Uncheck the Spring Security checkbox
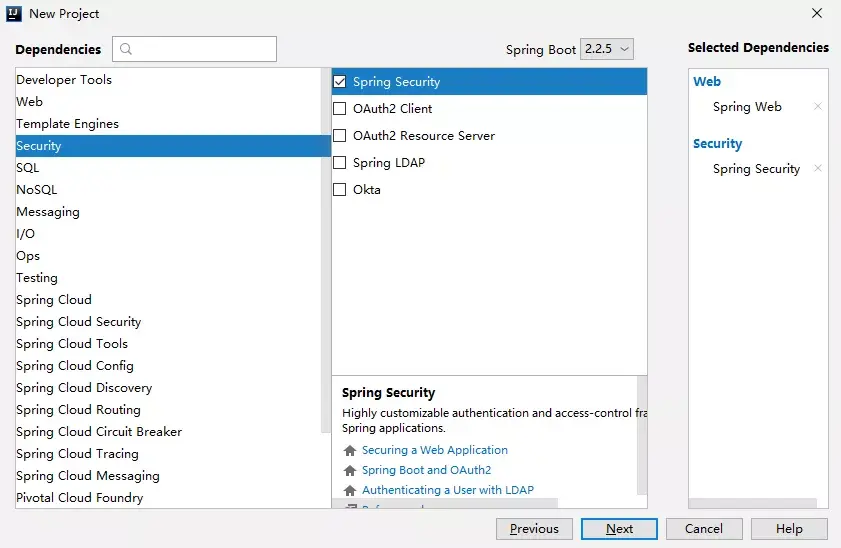The width and height of the screenshot is (841, 548). [x=340, y=82]
